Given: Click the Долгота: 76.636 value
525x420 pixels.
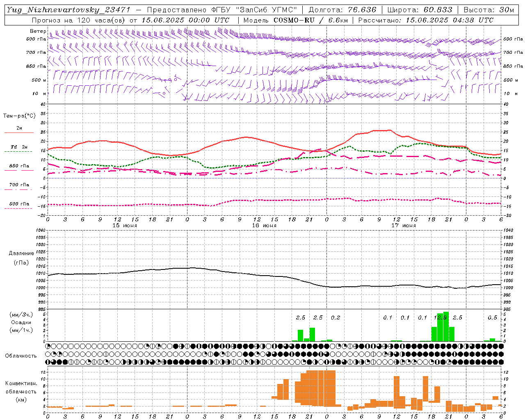Looking at the screenshot, I should coord(342,10).
